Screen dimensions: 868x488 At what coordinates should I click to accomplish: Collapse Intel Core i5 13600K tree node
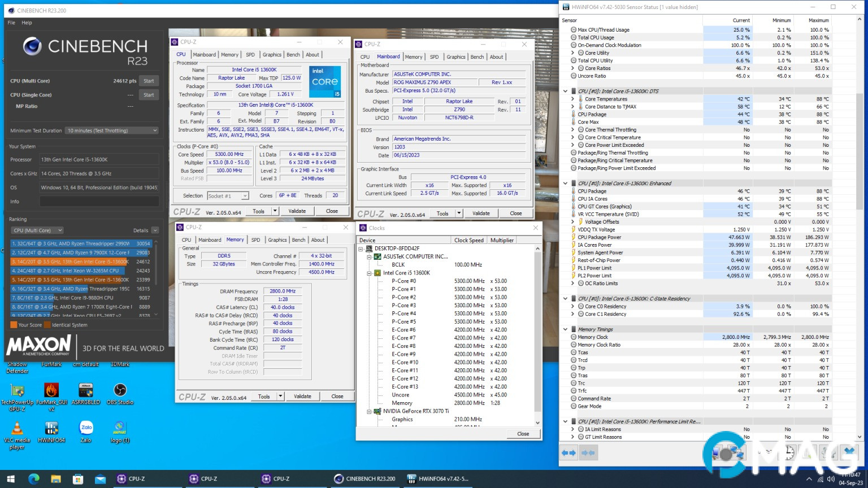coord(370,273)
